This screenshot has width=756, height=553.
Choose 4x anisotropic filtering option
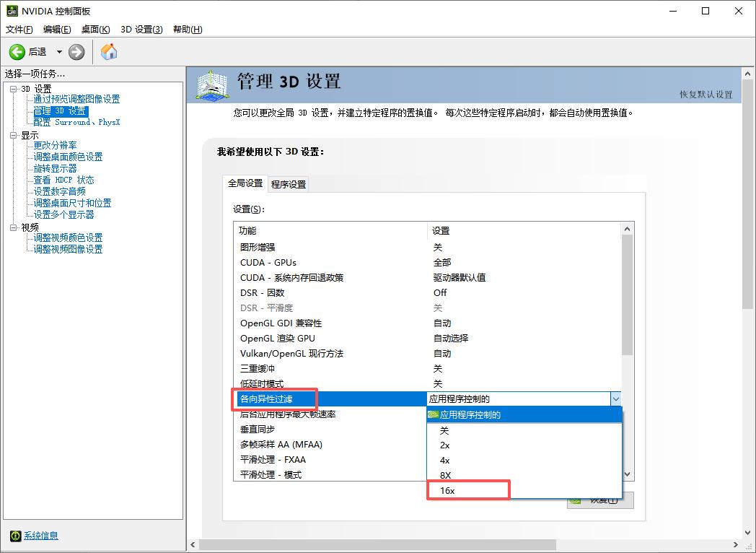pos(524,461)
